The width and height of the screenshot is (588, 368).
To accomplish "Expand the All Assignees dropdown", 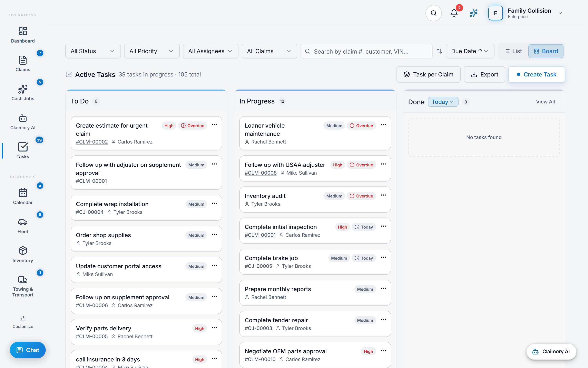I will pos(211,51).
